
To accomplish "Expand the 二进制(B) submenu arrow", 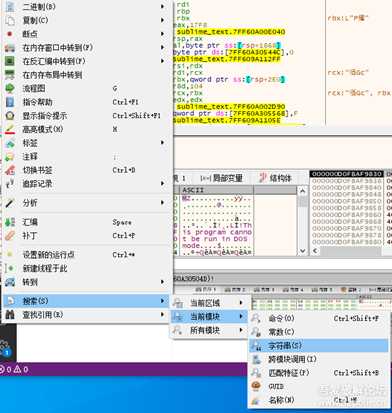I will click(x=163, y=6).
